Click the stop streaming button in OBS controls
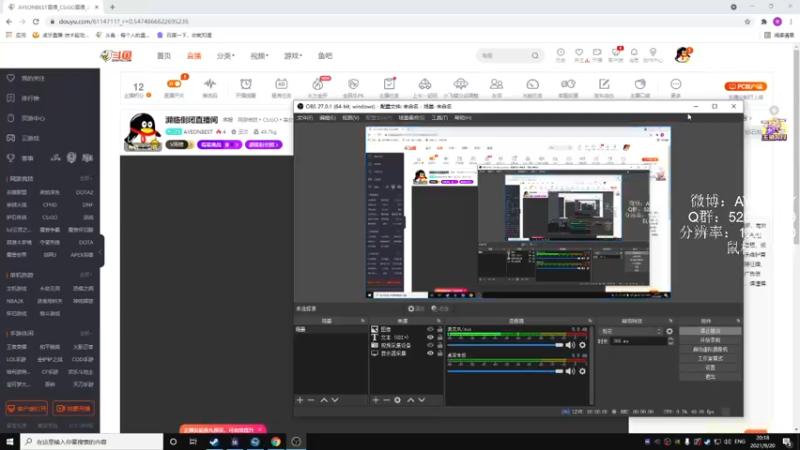 coord(710,331)
